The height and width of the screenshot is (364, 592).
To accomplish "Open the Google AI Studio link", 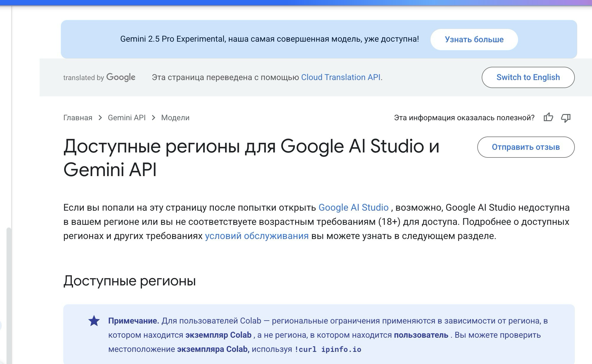I will point(353,207).
